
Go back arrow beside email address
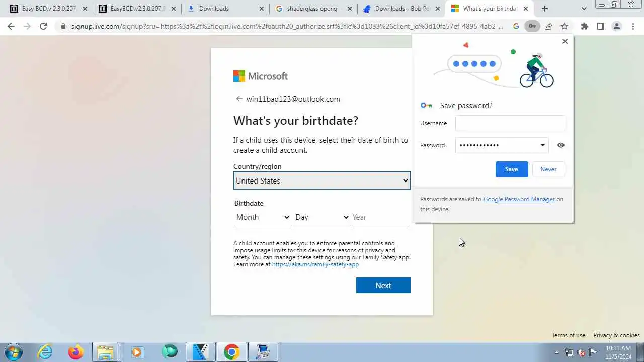tap(239, 99)
